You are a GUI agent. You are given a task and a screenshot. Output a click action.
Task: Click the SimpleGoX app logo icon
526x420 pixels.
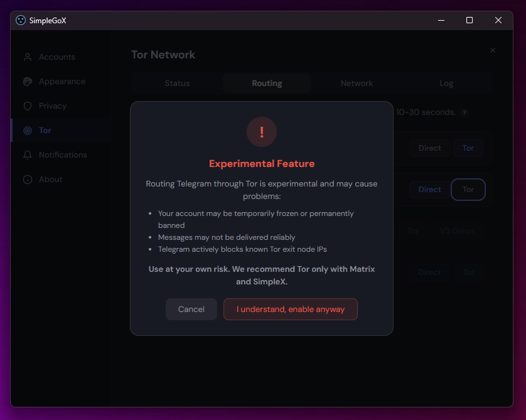[21, 21]
